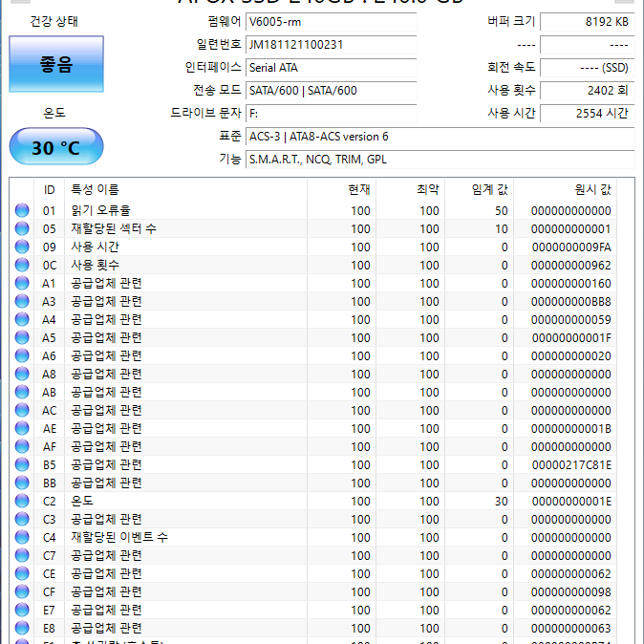The height and width of the screenshot is (644, 644).
Task: Select the status circle in row E7
Action: [22, 610]
